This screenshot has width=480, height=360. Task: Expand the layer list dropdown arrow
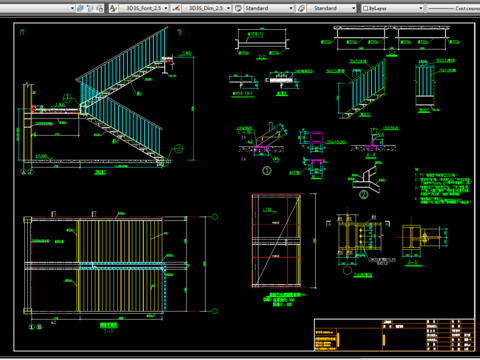[72, 8]
